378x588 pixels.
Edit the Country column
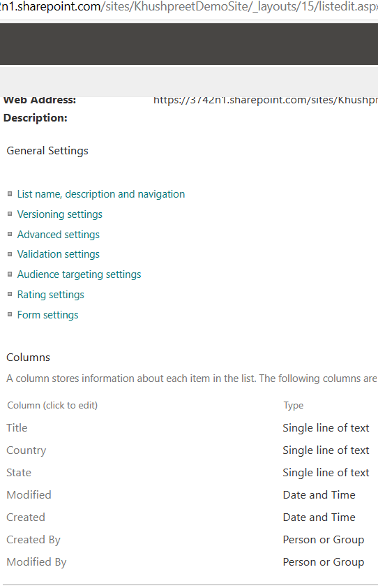tap(27, 450)
